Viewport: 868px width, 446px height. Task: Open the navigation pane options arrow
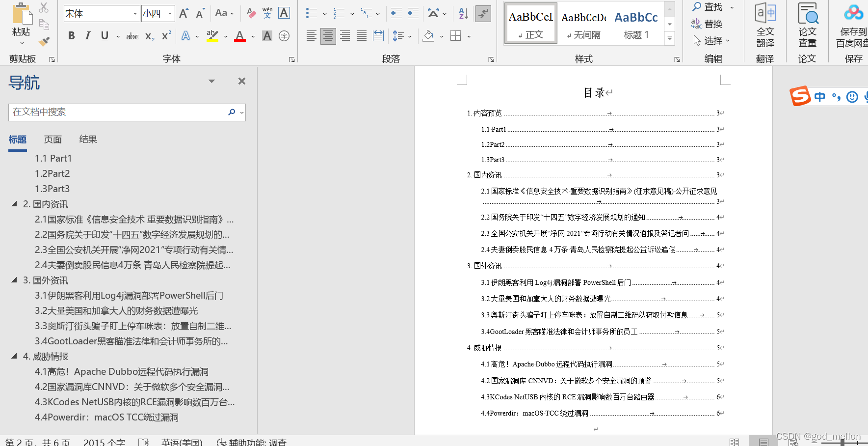[212, 81]
